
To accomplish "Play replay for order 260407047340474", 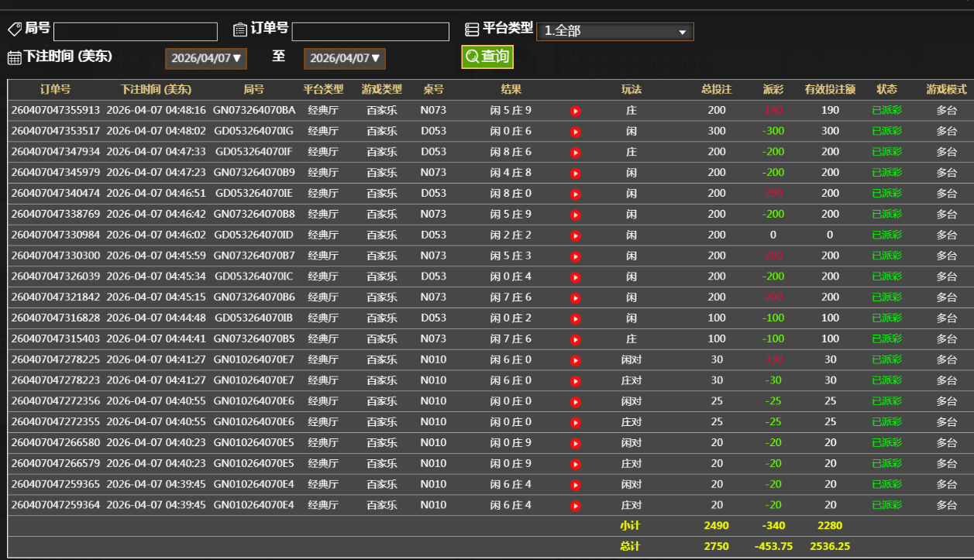I will 575,194.
